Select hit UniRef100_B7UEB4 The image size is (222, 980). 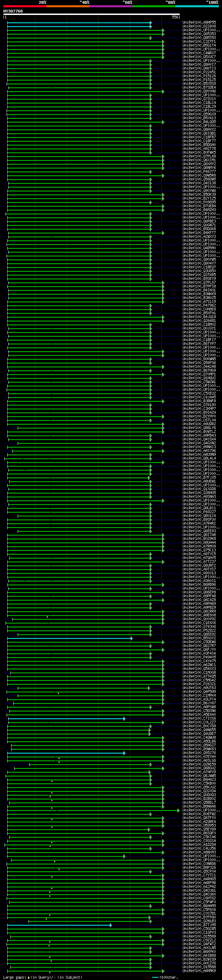pos(199,206)
